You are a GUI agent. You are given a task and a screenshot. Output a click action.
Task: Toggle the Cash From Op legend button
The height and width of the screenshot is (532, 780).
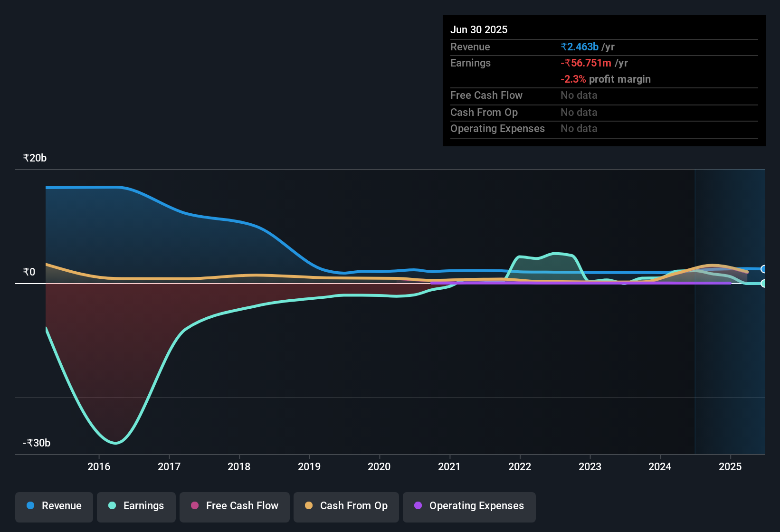(346, 507)
